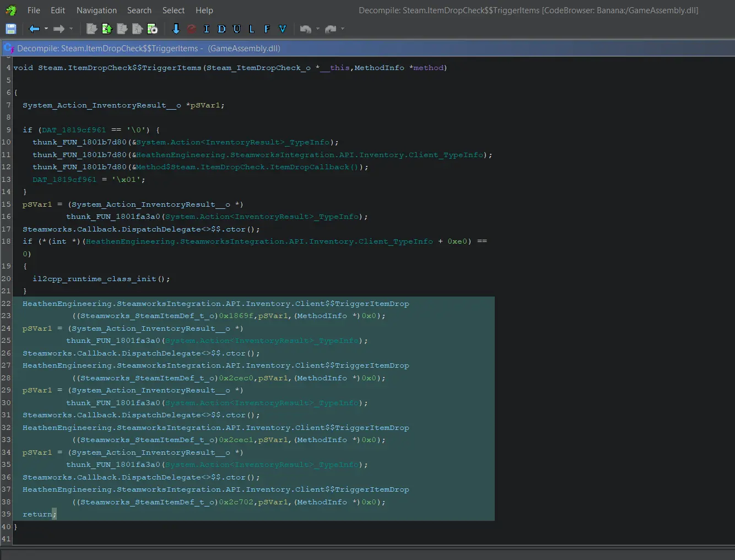Open the Select menu

(174, 10)
